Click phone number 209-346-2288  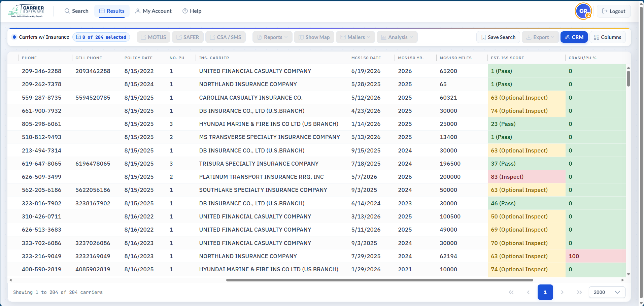[x=42, y=71]
